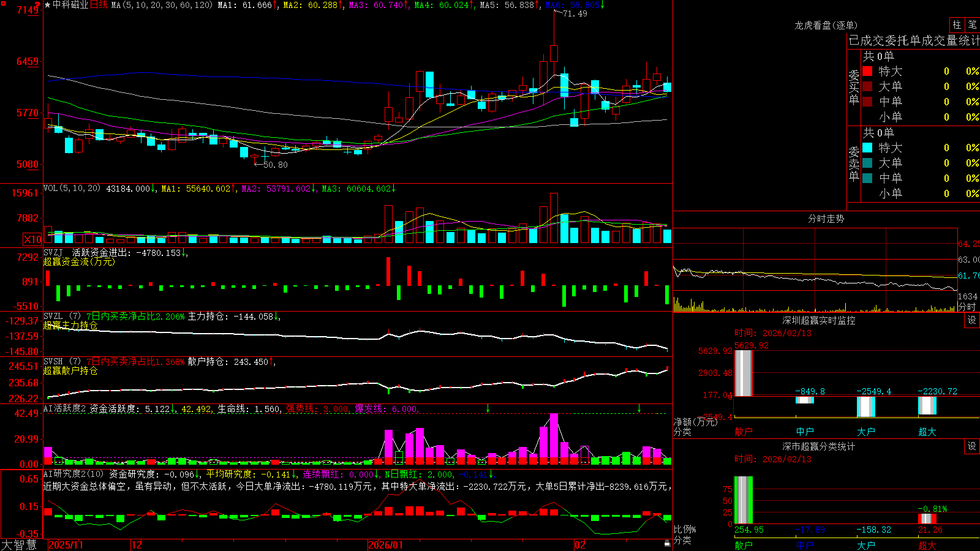Click the 委买单 section label
The image size is (980, 551).
click(854, 87)
